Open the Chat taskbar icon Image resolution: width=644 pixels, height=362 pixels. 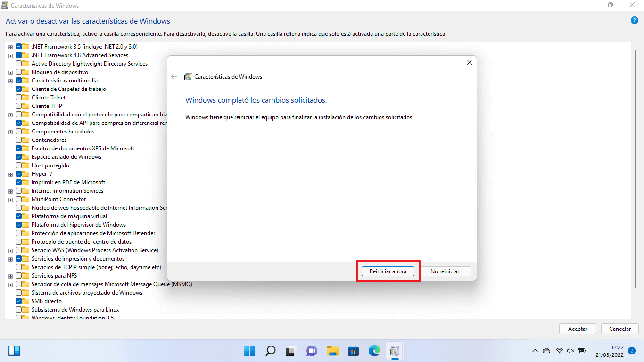(312, 351)
